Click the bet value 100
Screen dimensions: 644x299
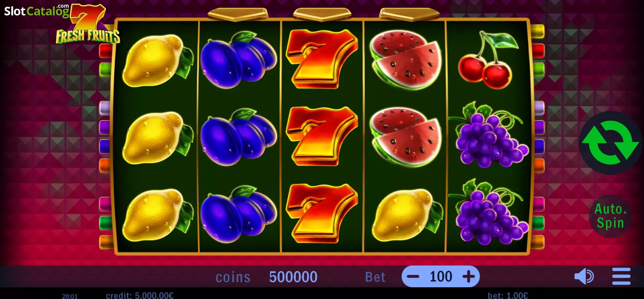tap(441, 277)
